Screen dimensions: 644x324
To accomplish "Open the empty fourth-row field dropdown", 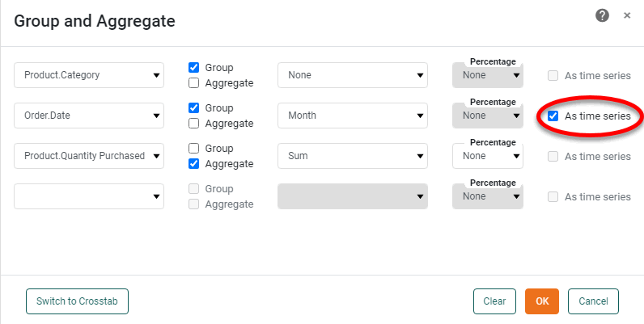I will tap(89, 196).
